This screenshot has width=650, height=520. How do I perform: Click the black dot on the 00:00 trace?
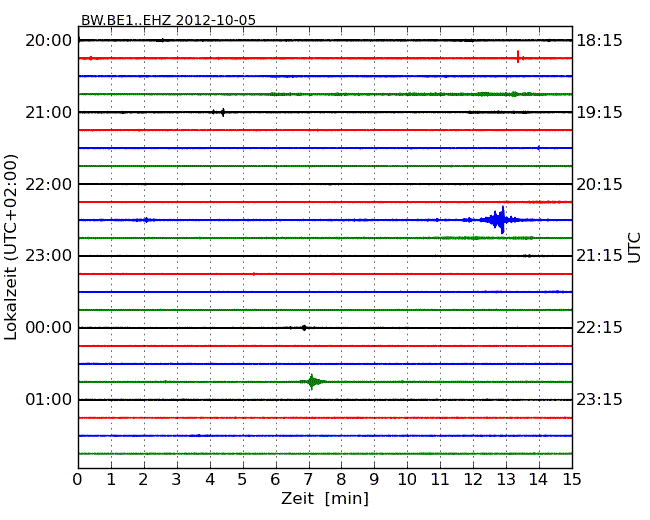pyautogui.click(x=304, y=328)
